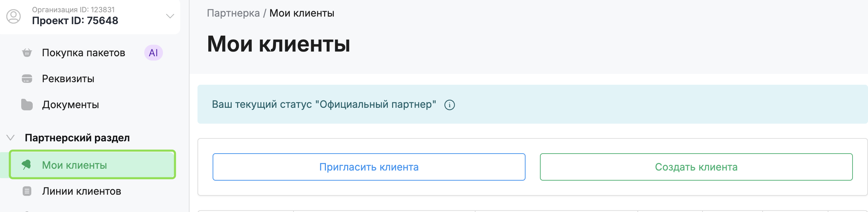Select Мои клиенты in the sidebar
The width and height of the screenshot is (868, 212).
click(x=74, y=165)
